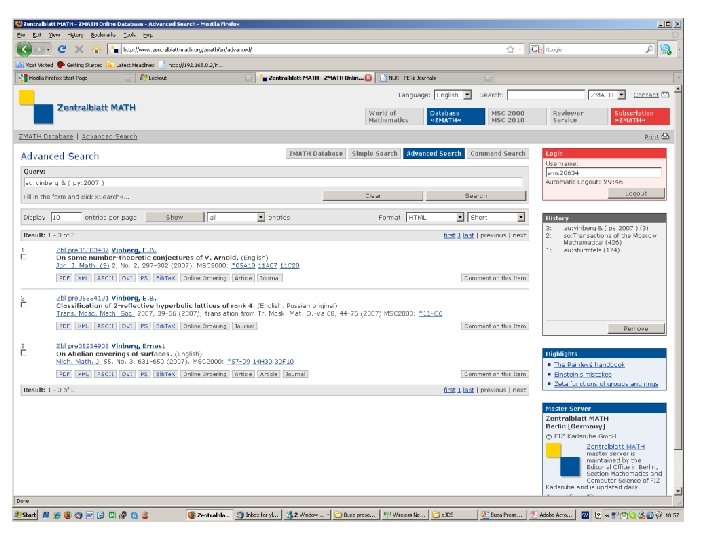Open the ZMATH database dropdown next to Search

(x=607, y=95)
